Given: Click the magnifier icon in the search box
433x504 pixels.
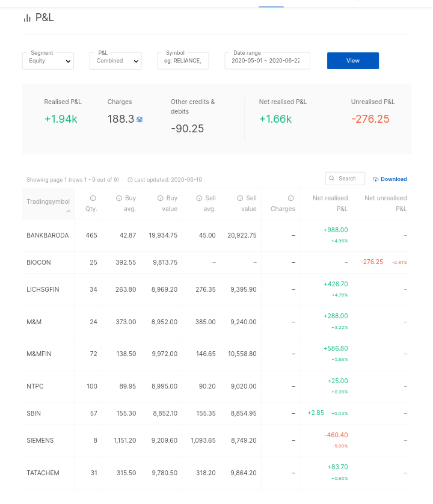Looking at the screenshot, I should coord(332,179).
